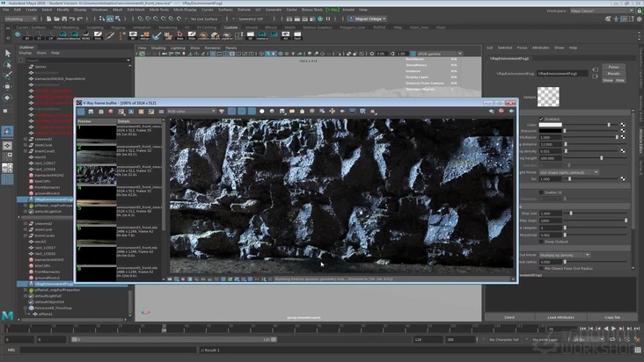Screen dimensions: 644x362
Task: Open the RGB color channel dropdown
Action: [x=192, y=111]
